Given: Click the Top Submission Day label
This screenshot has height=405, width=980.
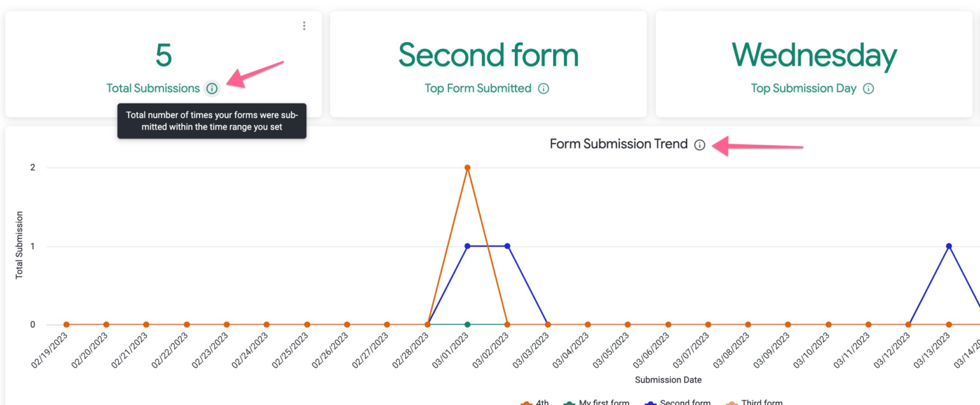Looking at the screenshot, I should 803,89.
